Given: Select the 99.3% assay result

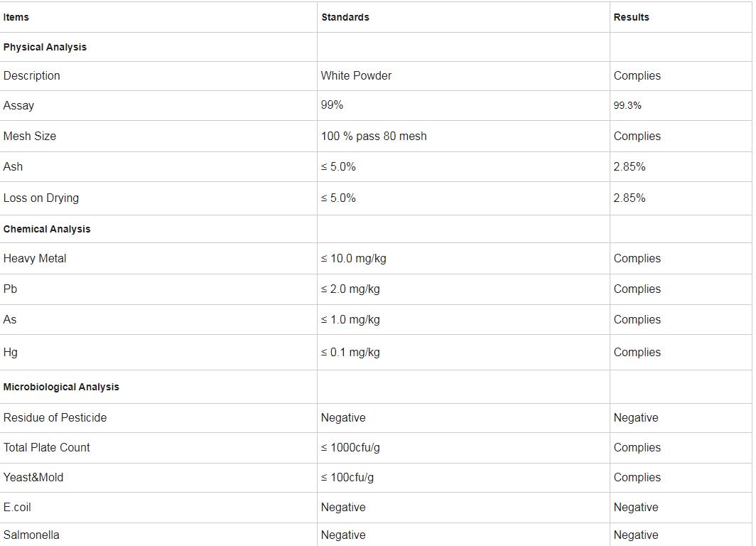Looking at the screenshot, I should (627, 105).
